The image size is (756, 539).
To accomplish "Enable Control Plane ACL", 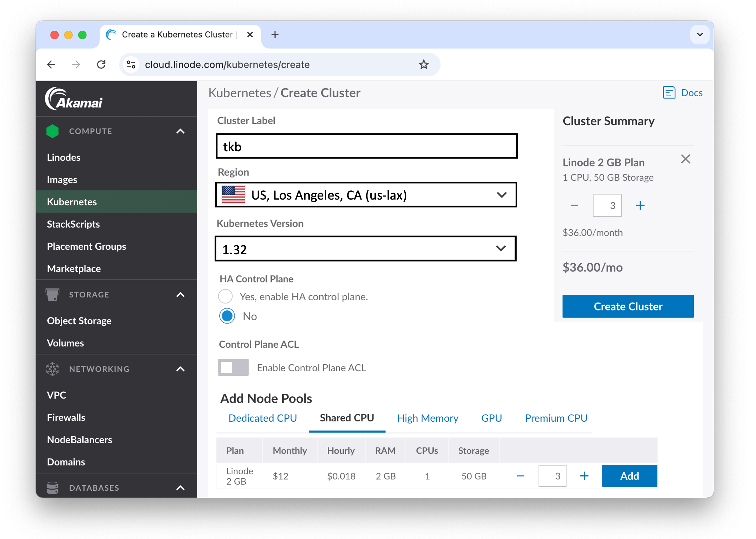I will (x=233, y=367).
